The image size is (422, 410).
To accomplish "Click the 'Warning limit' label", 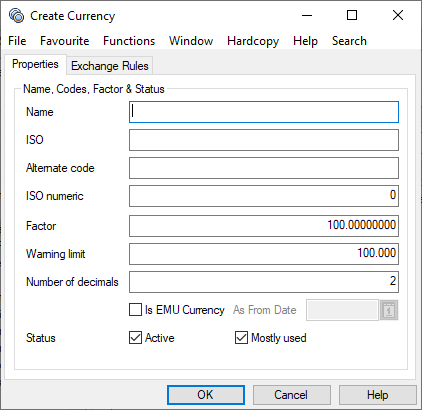I will tap(56, 254).
